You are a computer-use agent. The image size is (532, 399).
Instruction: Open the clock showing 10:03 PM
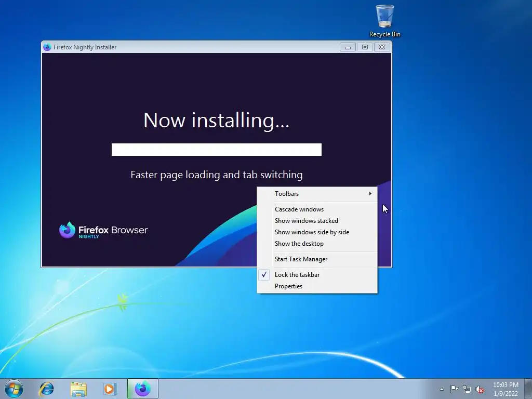point(506,389)
